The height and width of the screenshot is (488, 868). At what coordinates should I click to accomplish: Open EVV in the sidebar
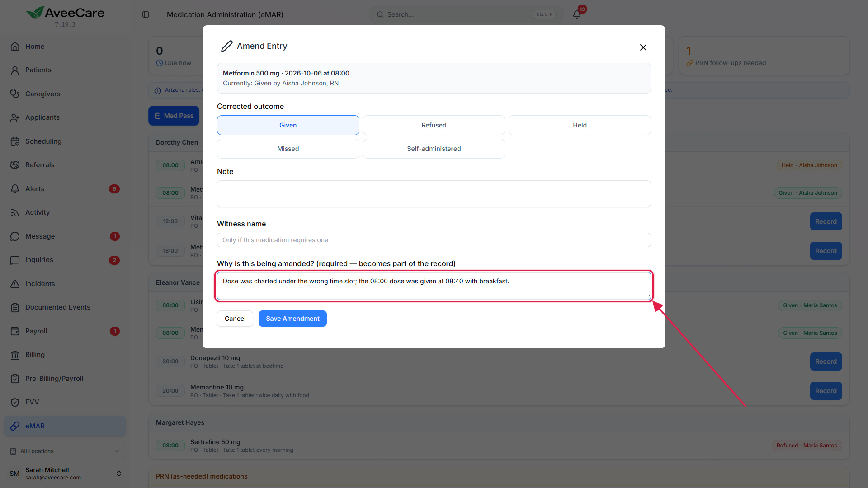point(65,402)
